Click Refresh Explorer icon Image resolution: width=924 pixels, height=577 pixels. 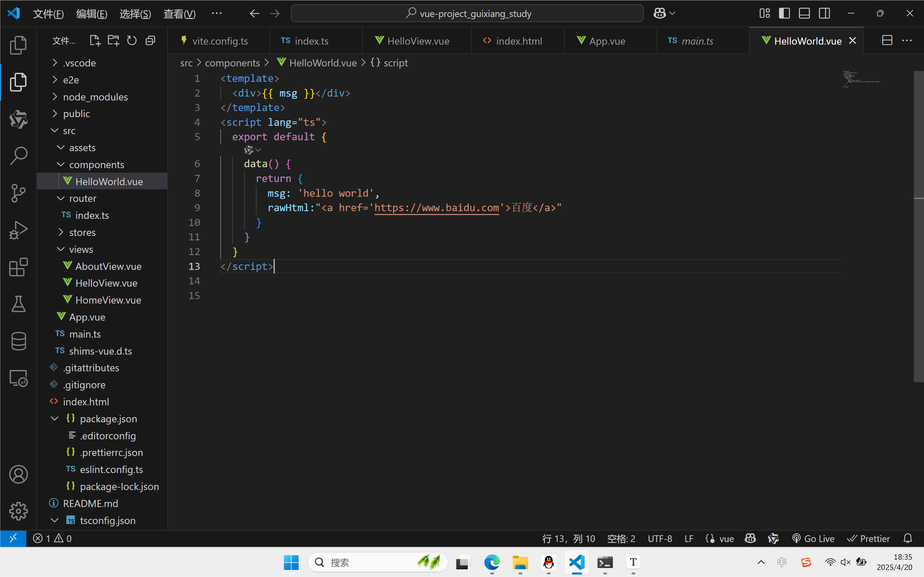(x=132, y=40)
